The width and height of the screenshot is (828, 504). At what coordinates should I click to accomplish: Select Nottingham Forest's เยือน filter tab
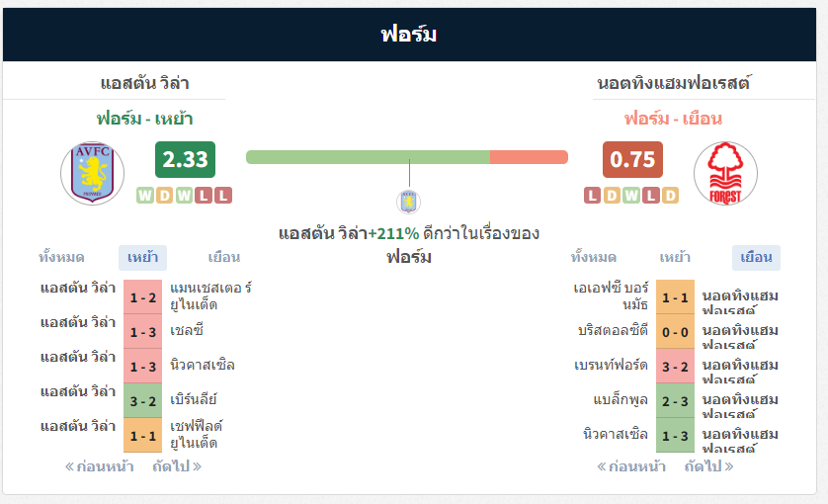pos(756,258)
